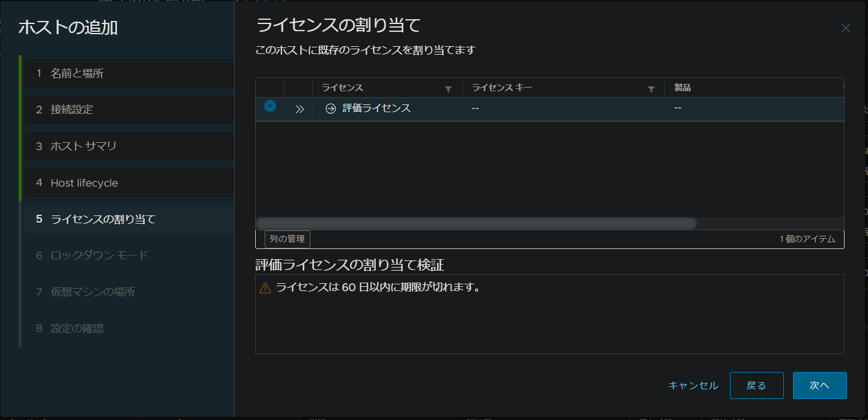This screenshot has height=420, width=868.
Task: Select the 評価ライセンス license name in the table
Action: pos(377,107)
